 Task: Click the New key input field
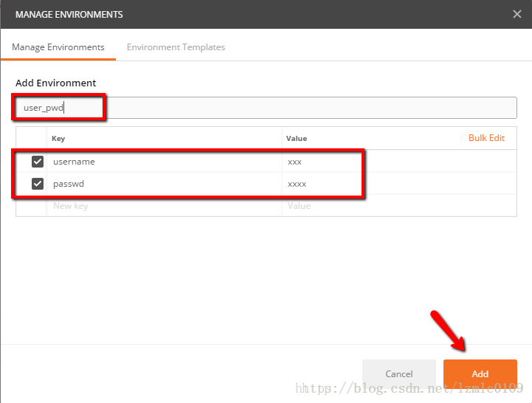[x=165, y=206]
